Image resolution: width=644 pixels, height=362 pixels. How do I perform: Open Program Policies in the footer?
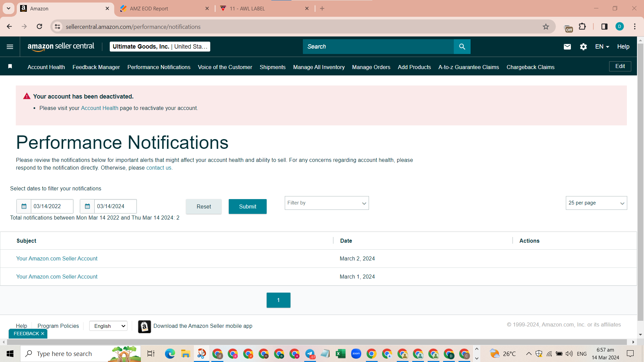58,326
